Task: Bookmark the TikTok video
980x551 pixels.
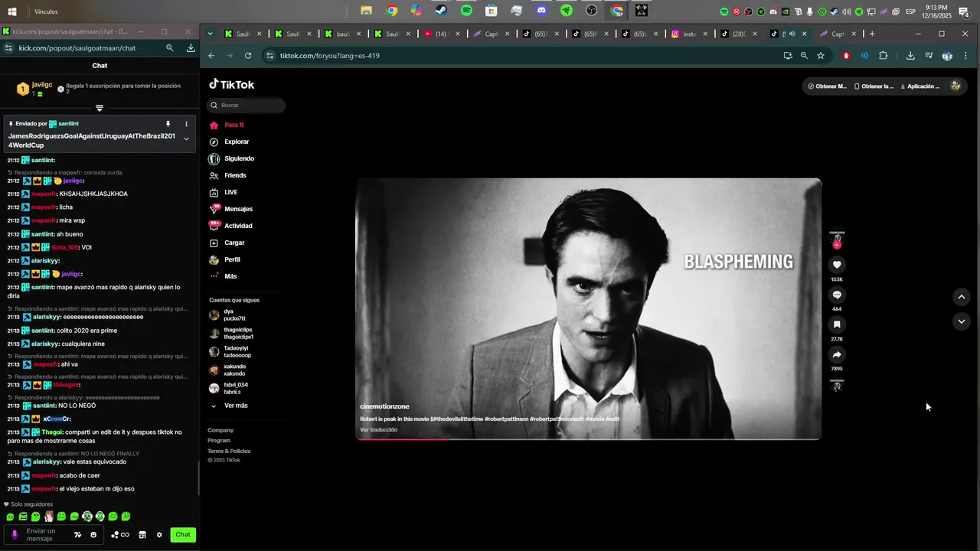Action: 837,324
